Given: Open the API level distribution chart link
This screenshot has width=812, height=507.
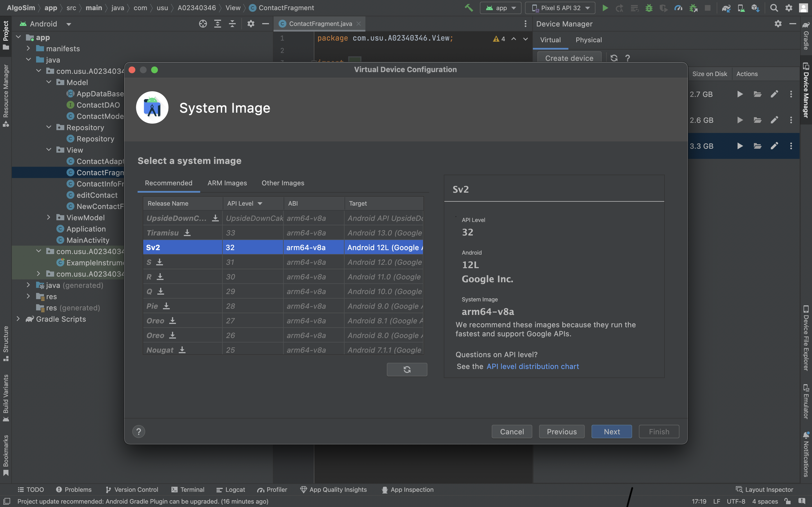Looking at the screenshot, I should pyautogui.click(x=533, y=366).
